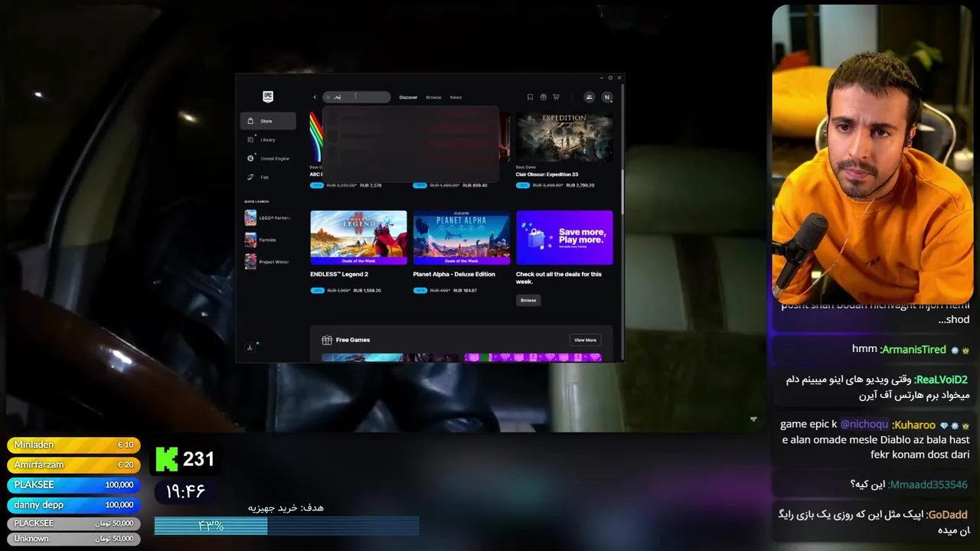Click the Free Games gift icon
Screen dimensions: 980x551
[327, 340]
